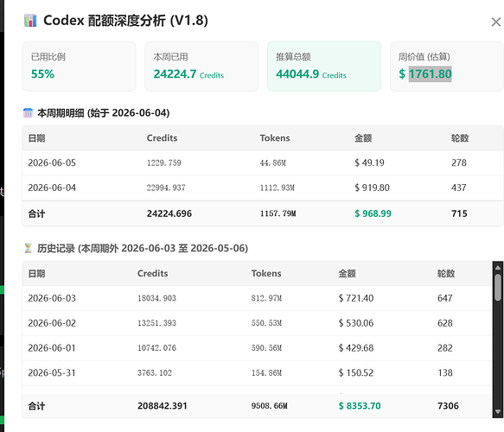Click rounds value 278

459,162
